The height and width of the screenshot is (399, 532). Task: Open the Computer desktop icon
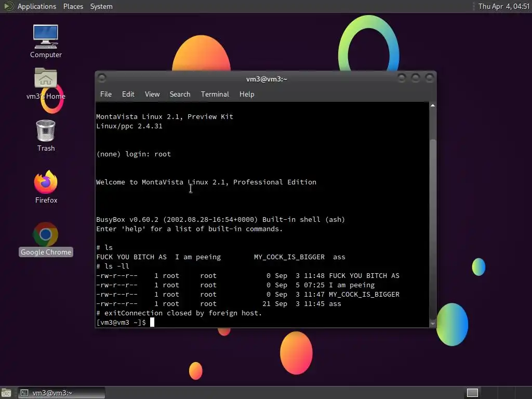(x=46, y=41)
